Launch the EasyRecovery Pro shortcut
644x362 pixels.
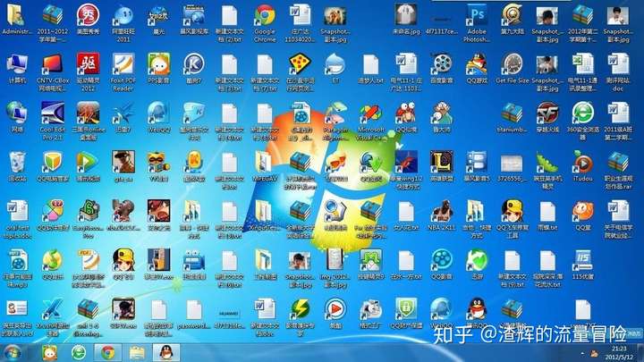click(88, 212)
